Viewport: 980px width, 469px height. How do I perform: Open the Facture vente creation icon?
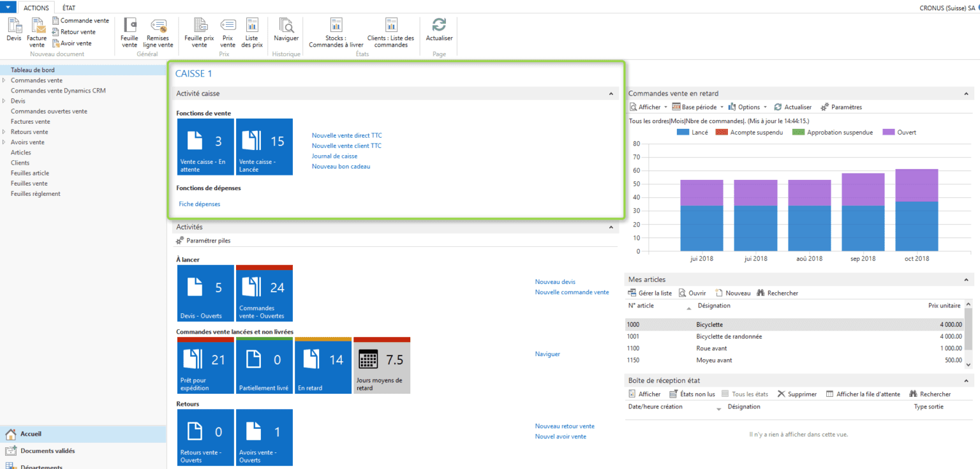[x=36, y=32]
